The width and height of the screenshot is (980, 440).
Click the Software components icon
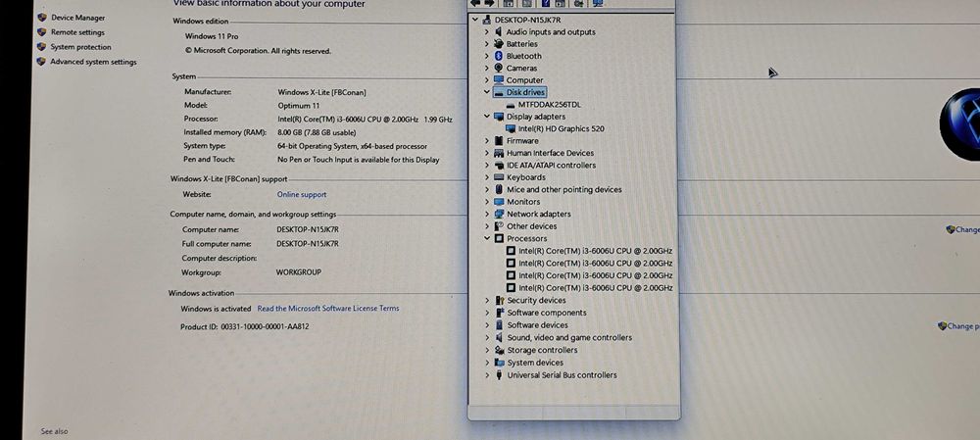[x=500, y=313]
